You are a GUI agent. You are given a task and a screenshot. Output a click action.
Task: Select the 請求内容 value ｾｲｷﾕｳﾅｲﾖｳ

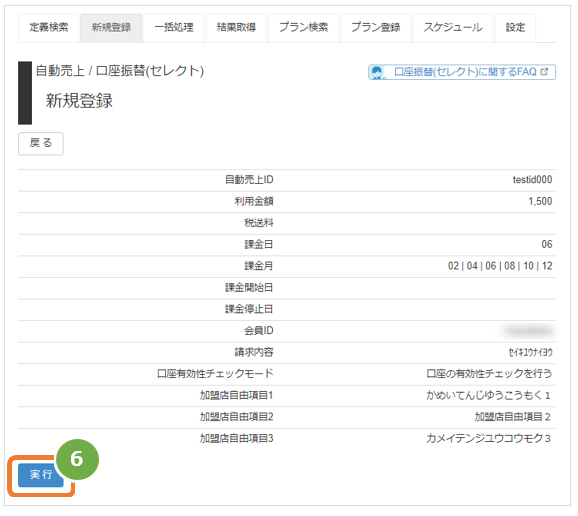coord(530,353)
